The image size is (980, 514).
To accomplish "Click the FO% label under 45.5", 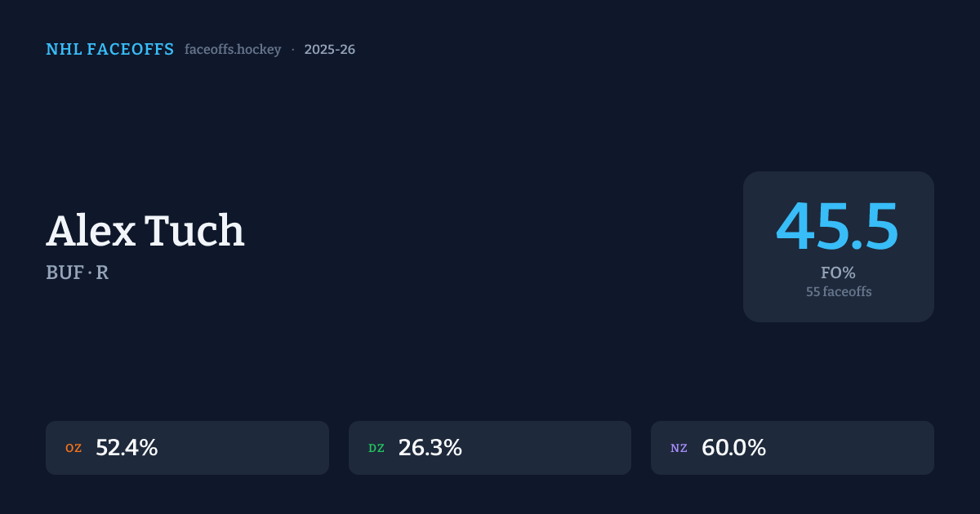I will click(838, 273).
